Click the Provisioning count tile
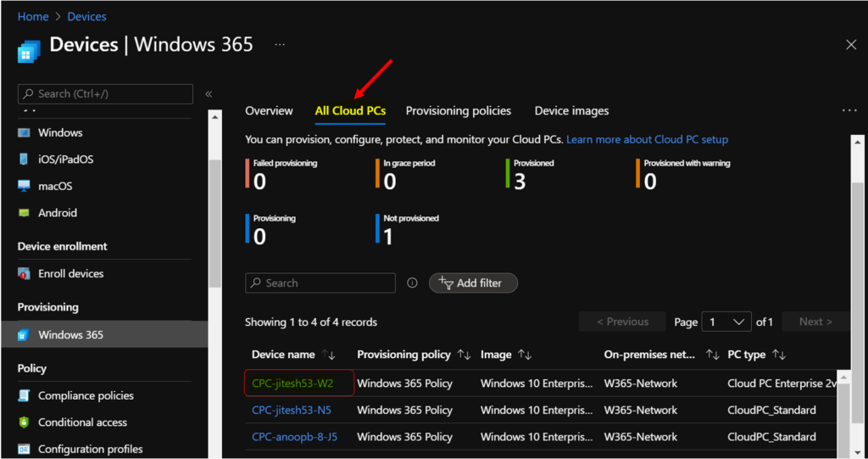This screenshot has height=459, width=868. [270, 229]
